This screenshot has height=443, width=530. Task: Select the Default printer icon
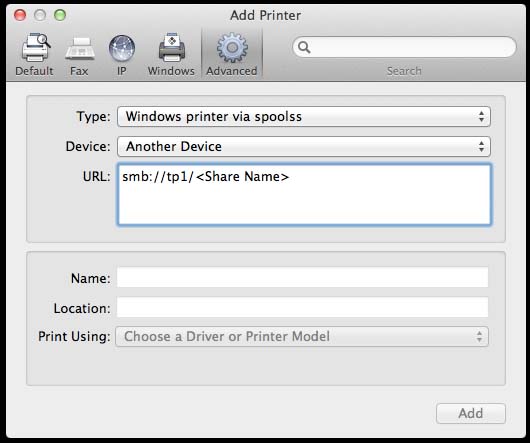tap(35, 48)
